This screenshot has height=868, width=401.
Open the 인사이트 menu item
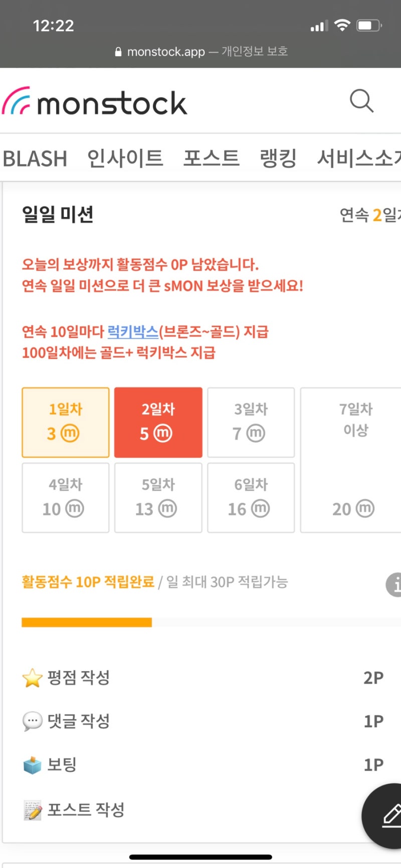pos(124,158)
